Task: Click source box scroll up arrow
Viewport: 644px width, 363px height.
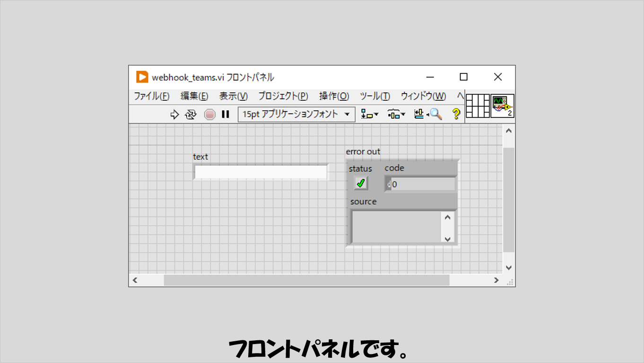Action: (448, 217)
